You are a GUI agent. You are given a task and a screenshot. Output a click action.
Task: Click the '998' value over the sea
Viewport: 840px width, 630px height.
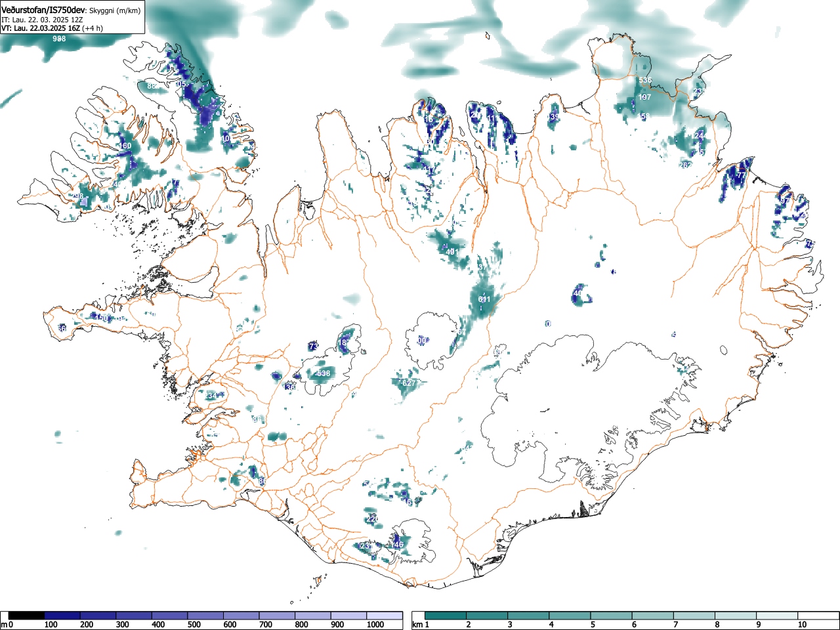(59, 39)
